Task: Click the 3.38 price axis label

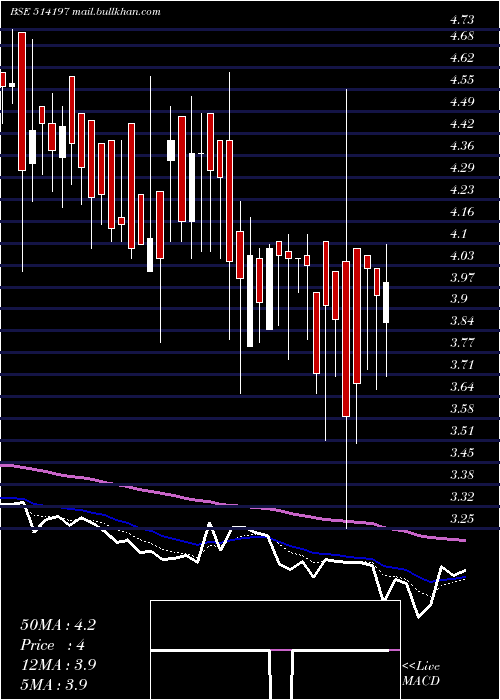Action: click(x=462, y=475)
